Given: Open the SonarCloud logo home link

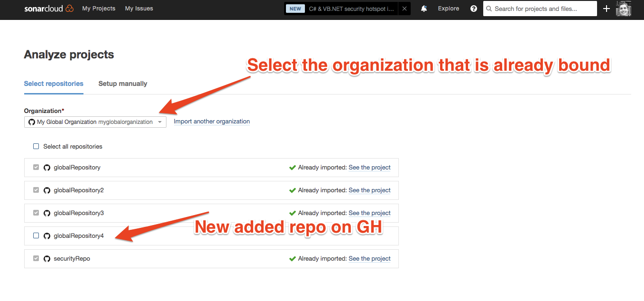Looking at the screenshot, I should click(49, 9).
